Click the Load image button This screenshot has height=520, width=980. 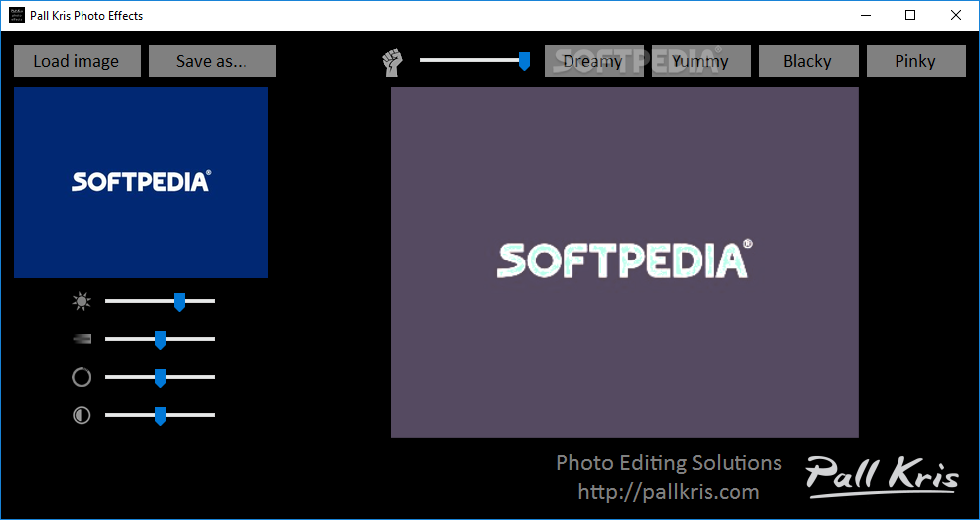point(78,61)
